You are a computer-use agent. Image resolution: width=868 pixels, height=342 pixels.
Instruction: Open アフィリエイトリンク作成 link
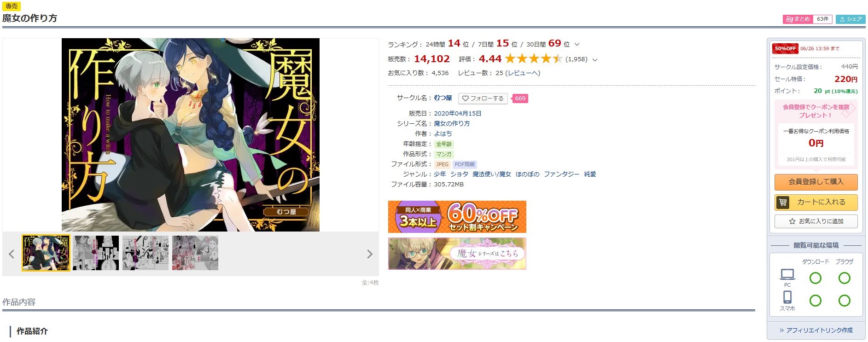point(816,330)
